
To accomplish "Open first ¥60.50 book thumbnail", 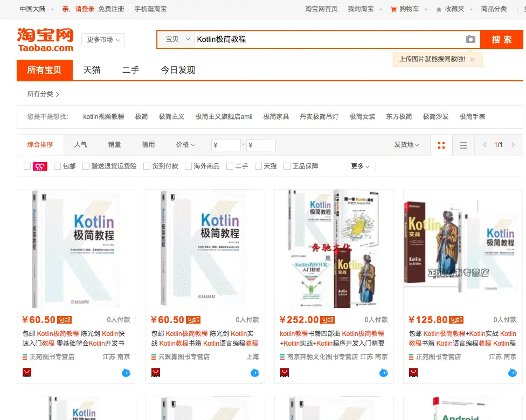I will pos(77,249).
